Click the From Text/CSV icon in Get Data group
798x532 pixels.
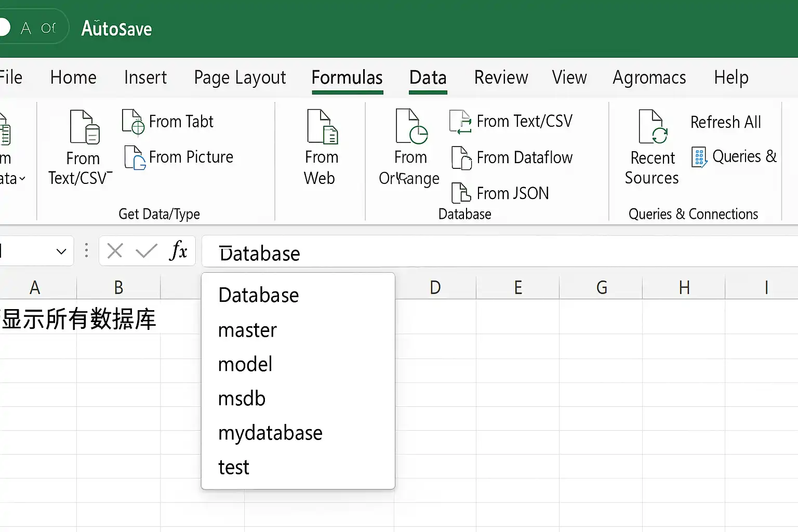click(x=85, y=127)
